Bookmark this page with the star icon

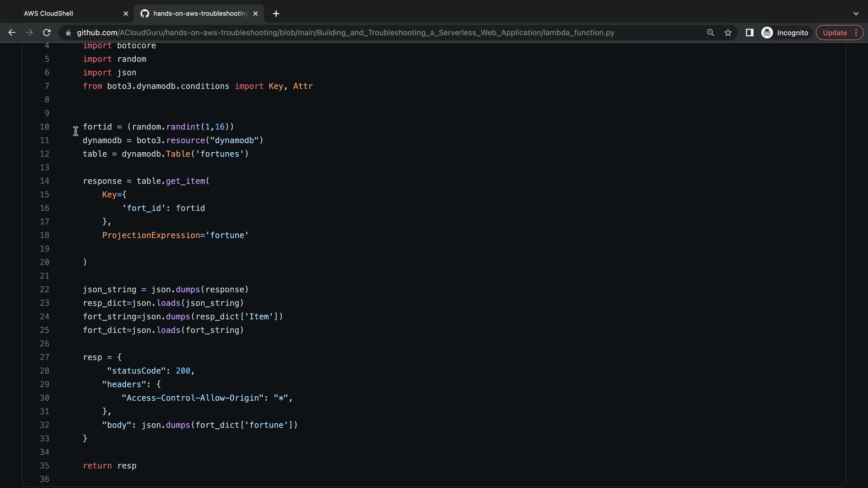[728, 33]
